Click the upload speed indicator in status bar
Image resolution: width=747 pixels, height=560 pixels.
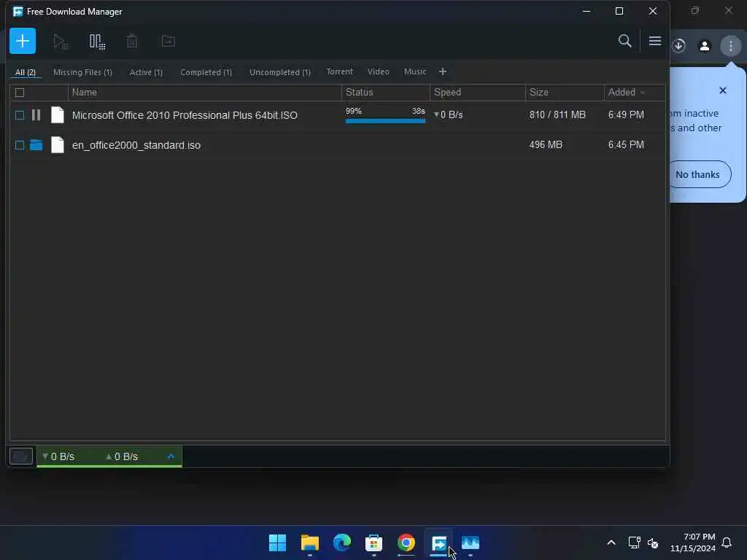click(122, 456)
